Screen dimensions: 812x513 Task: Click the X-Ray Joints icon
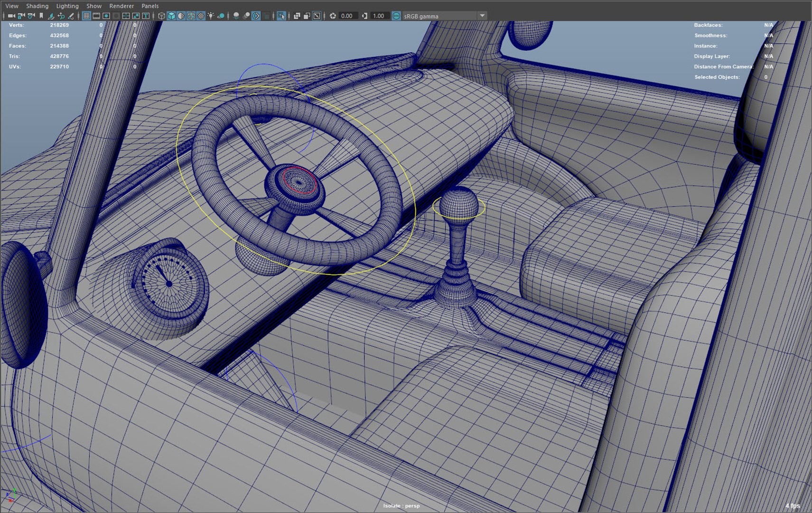point(317,16)
